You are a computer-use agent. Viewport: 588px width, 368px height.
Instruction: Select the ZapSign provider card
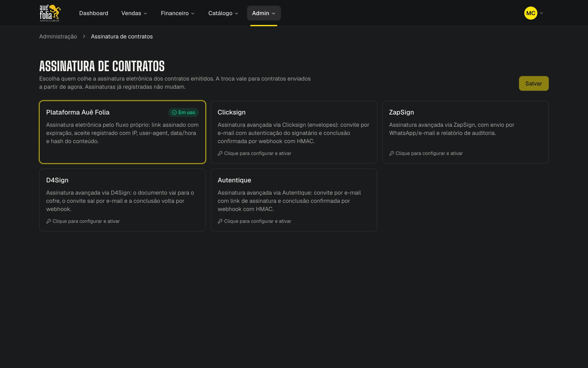[465, 132]
